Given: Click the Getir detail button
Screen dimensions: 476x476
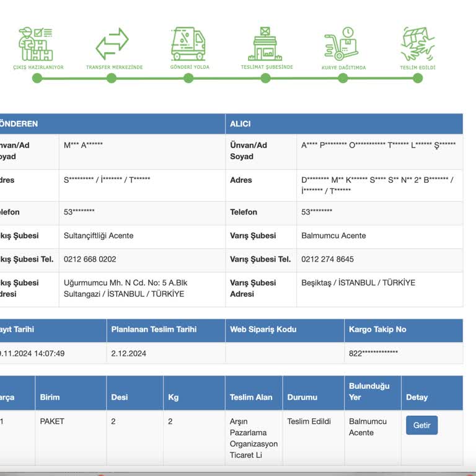Looking at the screenshot, I should pyautogui.click(x=421, y=425).
